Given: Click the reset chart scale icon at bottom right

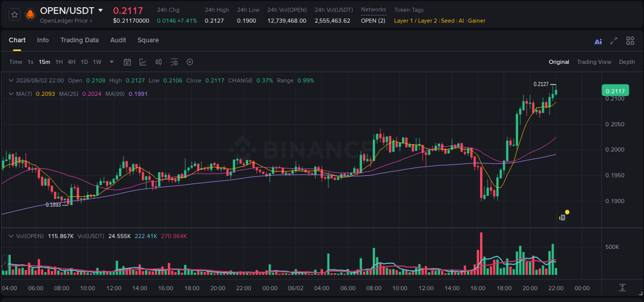Looking at the screenshot, I should [622, 288].
